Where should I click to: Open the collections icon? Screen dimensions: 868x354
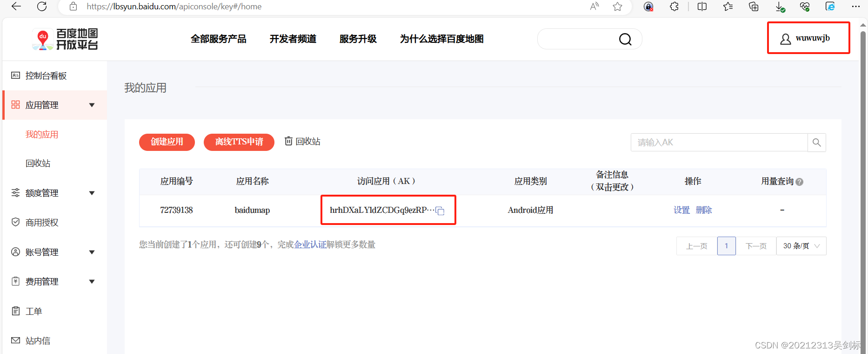(754, 7)
